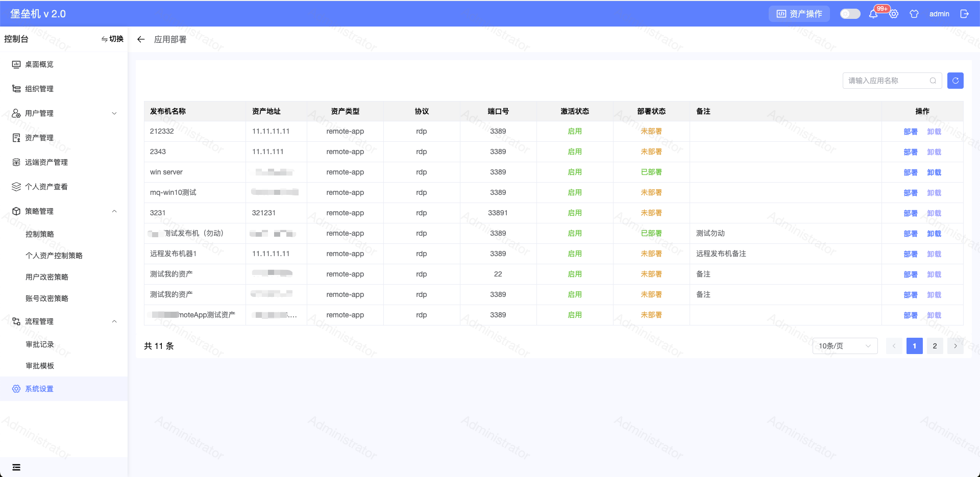Click the 资产管理 document icon
The height and width of the screenshot is (477, 980).
point(16,138)
